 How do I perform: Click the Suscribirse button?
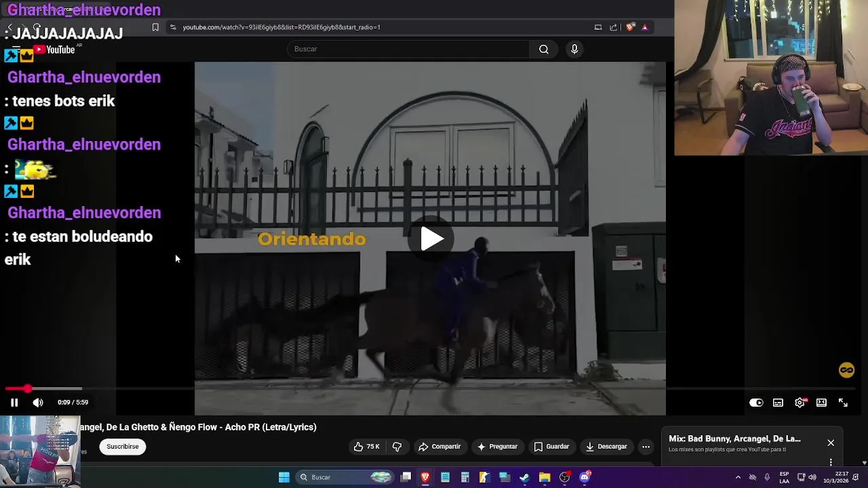tap(123, 447)
